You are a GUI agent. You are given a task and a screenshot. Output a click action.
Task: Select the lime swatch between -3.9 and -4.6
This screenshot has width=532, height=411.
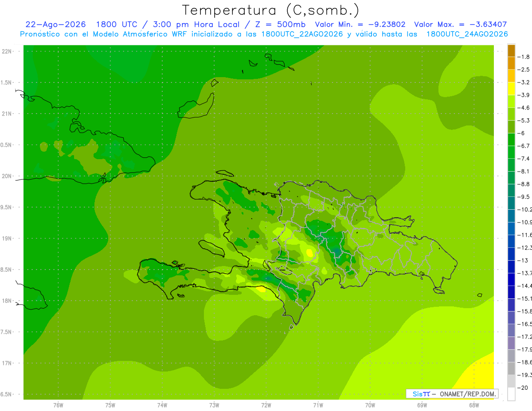[511, 102]
